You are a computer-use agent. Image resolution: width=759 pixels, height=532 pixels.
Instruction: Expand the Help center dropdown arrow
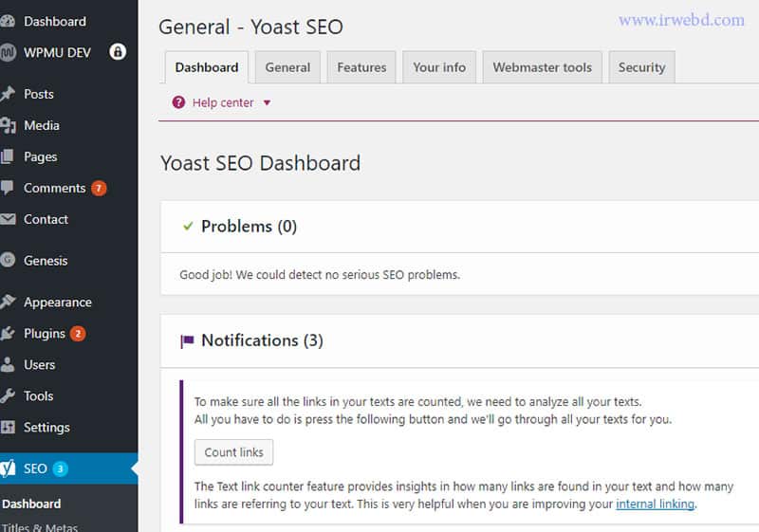[267, 102]
